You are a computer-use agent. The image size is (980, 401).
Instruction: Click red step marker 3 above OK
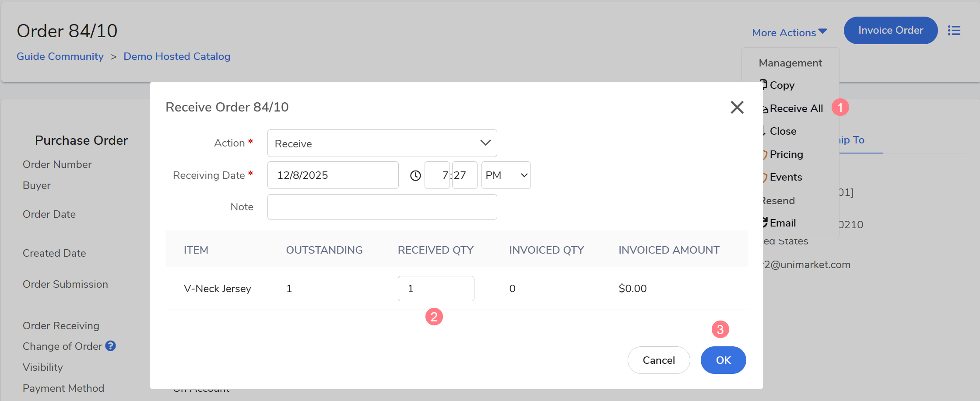[x=720, y=329]
